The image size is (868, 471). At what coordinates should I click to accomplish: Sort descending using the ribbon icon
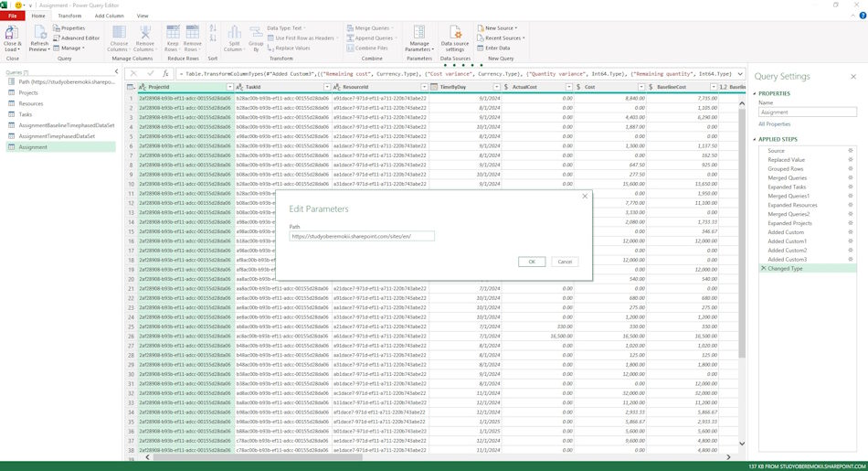(213, 37)
